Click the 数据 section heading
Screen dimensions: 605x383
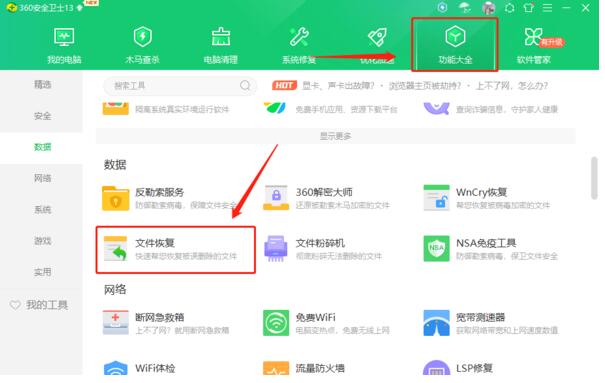pos(115,165)
